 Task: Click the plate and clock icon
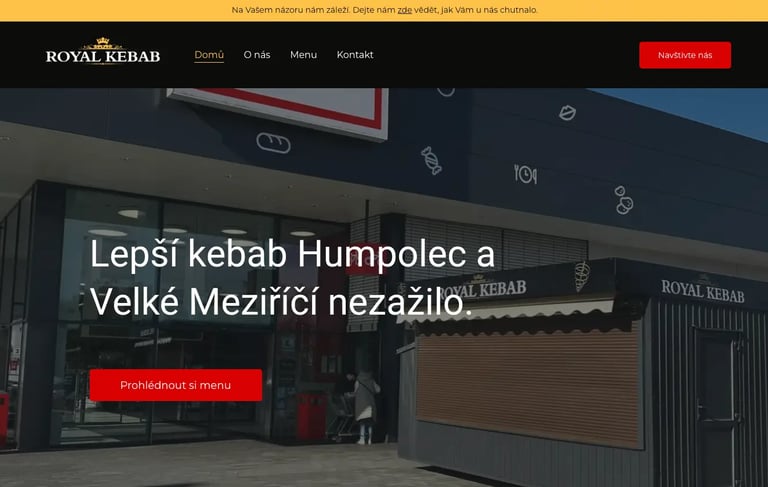tap(525, 174)
